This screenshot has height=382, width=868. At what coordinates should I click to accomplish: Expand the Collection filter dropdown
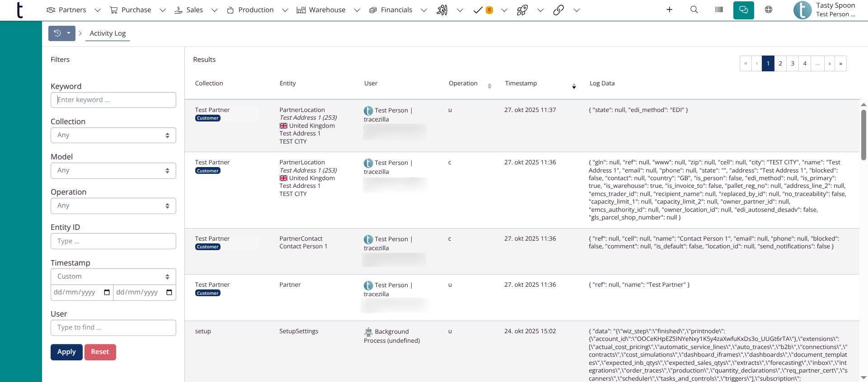pos(113,135)
